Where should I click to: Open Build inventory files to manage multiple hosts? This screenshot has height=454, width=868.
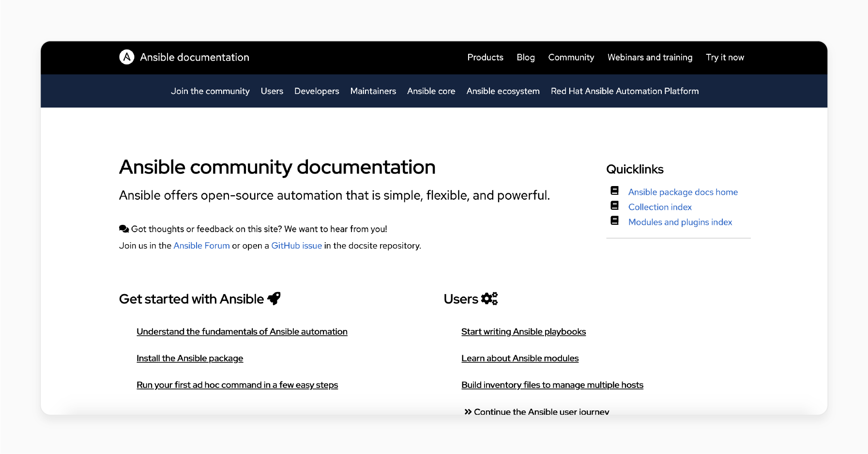point(552,385)
